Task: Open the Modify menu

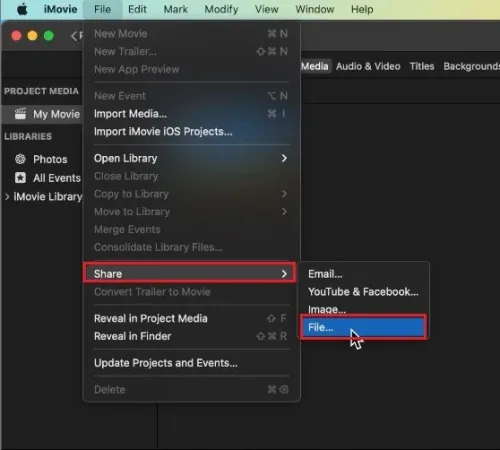Action: [x=221, y=9]
